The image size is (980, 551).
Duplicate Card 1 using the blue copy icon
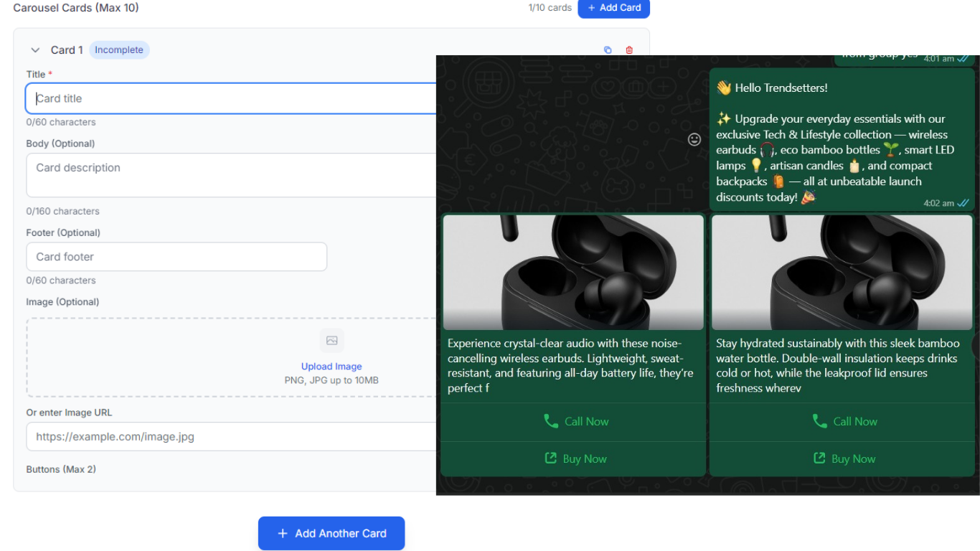click(x=608, y=50)
